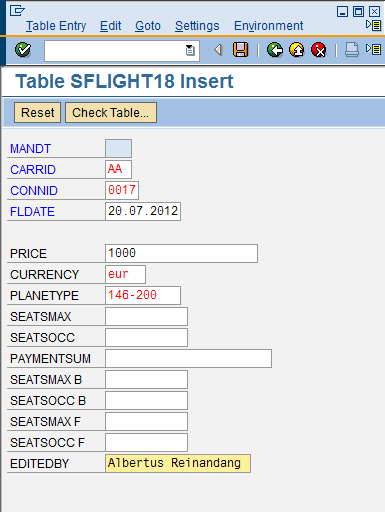The image size is (385, 512).
Task: Open the Goto menu
Action: tap(148, 26)
